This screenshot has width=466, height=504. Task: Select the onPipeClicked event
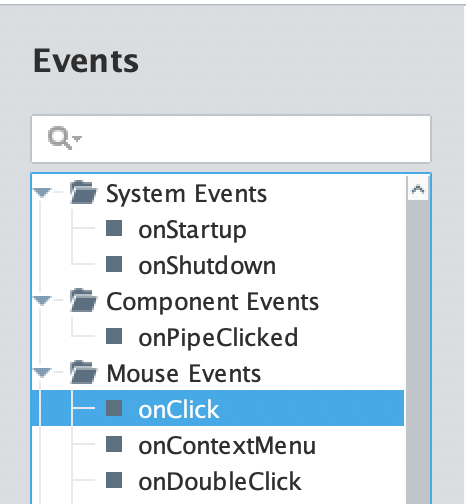coord(218,338)
